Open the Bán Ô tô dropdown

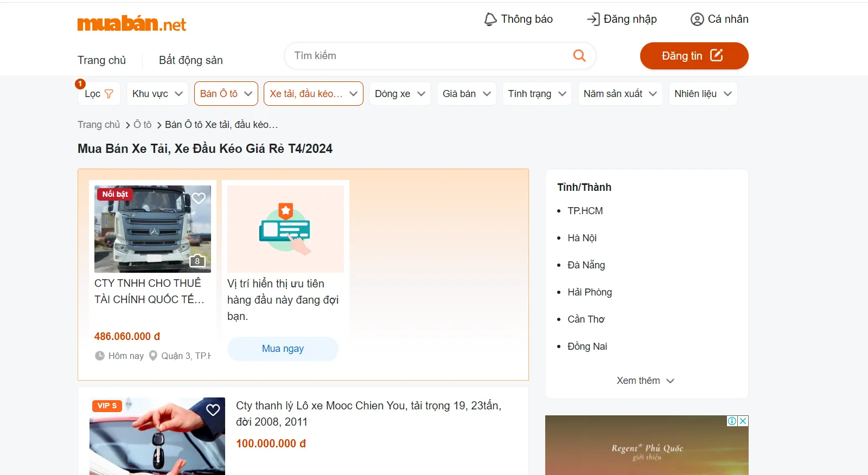[x=226, y=94]
